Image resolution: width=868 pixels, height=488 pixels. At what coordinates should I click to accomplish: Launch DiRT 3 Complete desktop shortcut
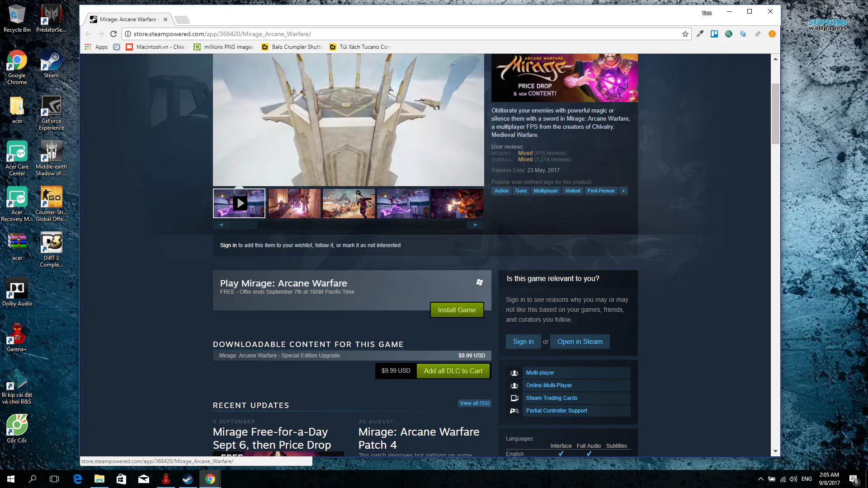pos(51,250)
